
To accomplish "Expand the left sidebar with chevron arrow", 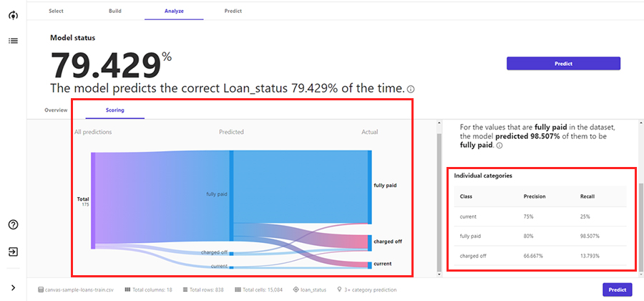I will tap(13, 287).
